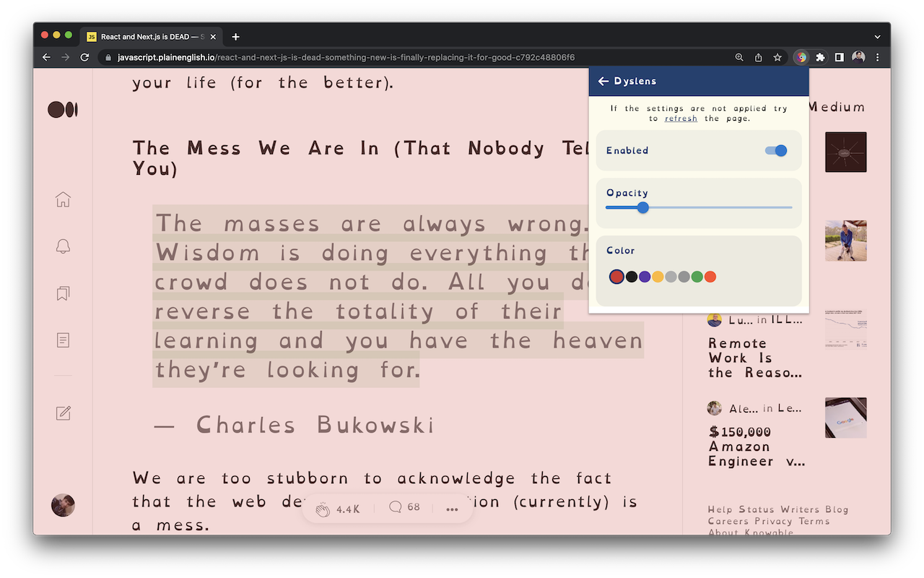
Task: Go back using the Dyslens back arrow
Action: pos(603,82)
